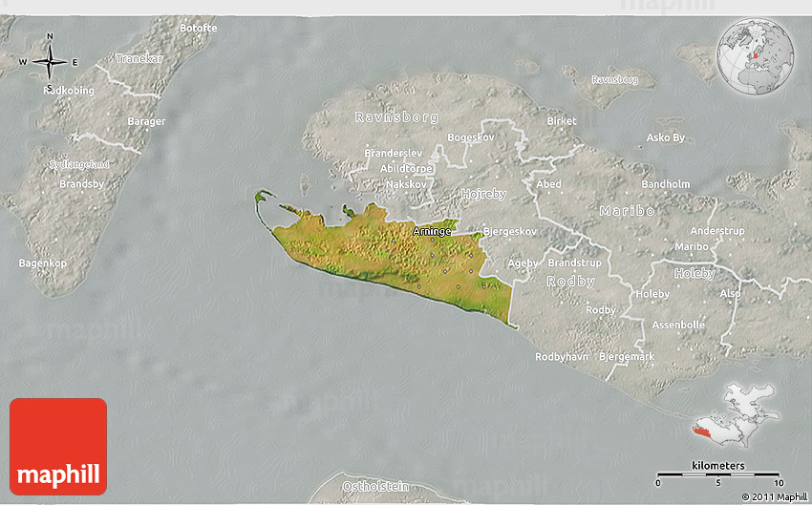Click the Nakskov town label
The width and height of the screenshot is (812, 505).
tap(405, 183)
